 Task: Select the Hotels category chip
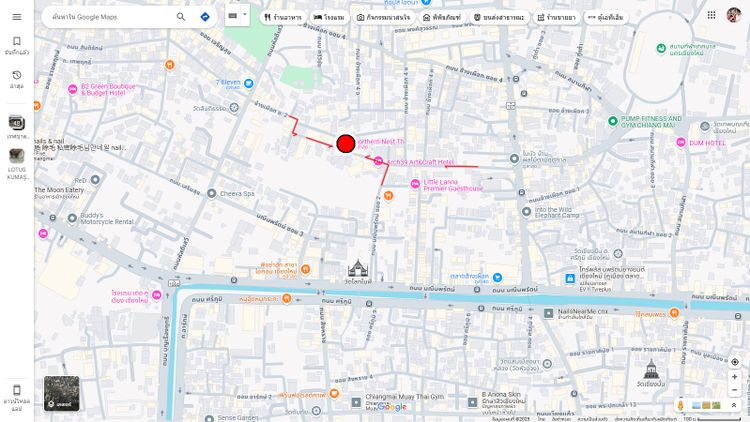(x=329, y=18)
